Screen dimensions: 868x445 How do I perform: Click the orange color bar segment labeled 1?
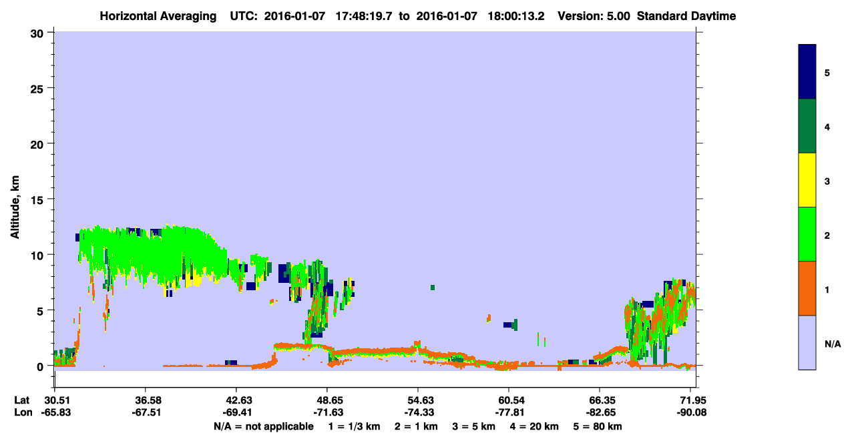click(x=807, y=288)
